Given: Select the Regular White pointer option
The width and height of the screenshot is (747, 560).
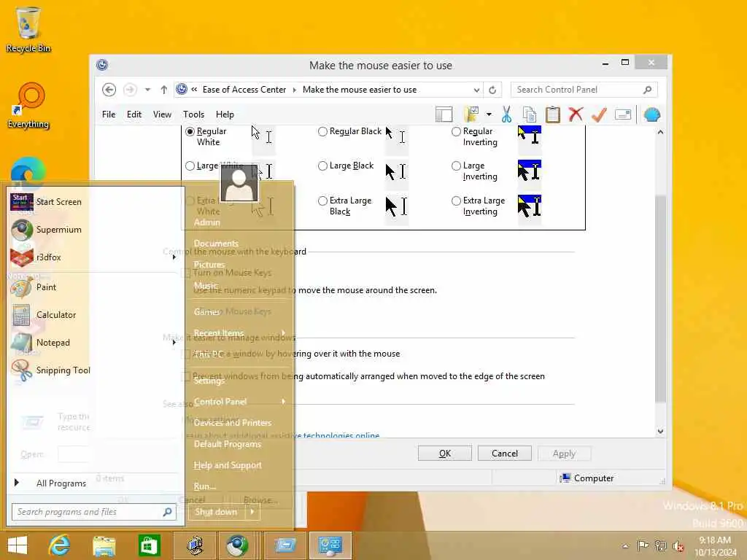Looking at the screenshot, I should tap(190, 131).
